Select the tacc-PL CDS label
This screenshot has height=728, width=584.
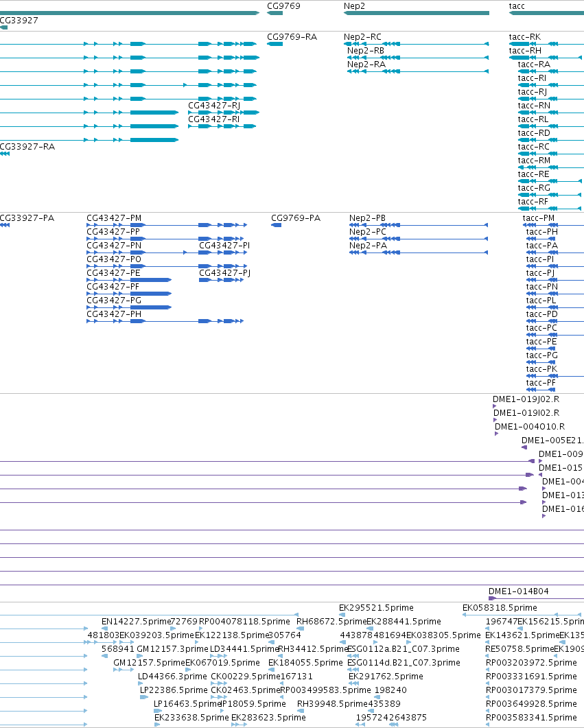click(541, 301)
